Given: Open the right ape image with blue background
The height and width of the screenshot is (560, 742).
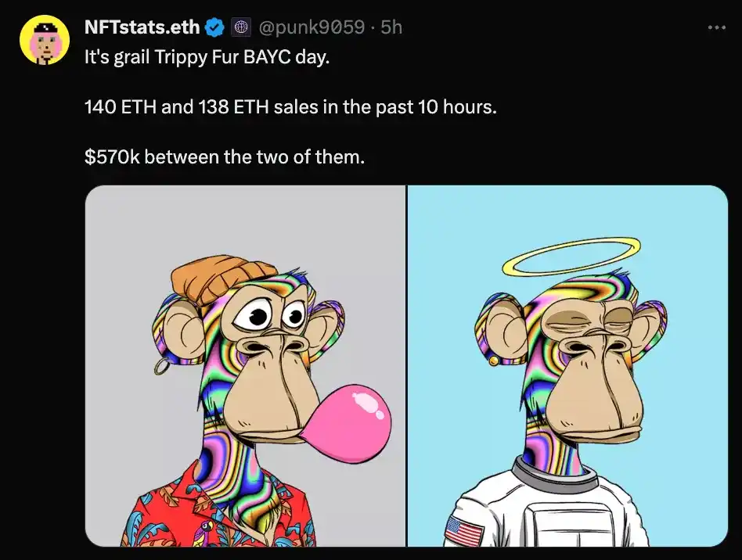Looking at the screenshot, I should pos(567,366).
